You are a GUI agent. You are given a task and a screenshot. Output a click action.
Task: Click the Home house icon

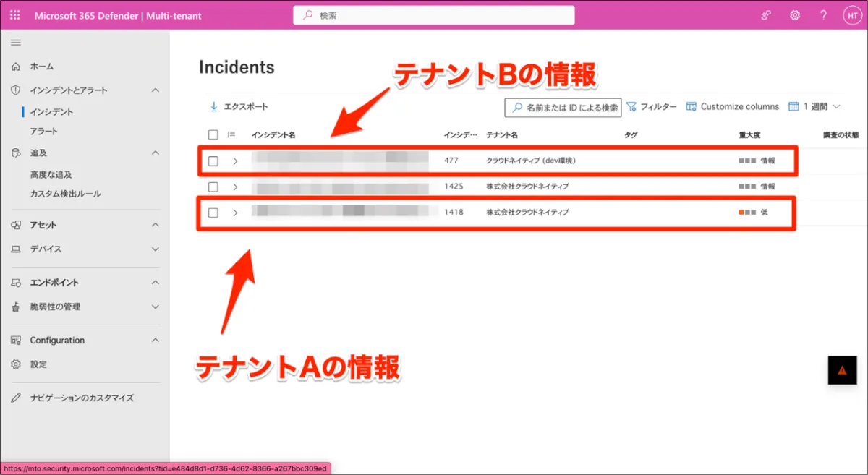(x=16, y=67)
